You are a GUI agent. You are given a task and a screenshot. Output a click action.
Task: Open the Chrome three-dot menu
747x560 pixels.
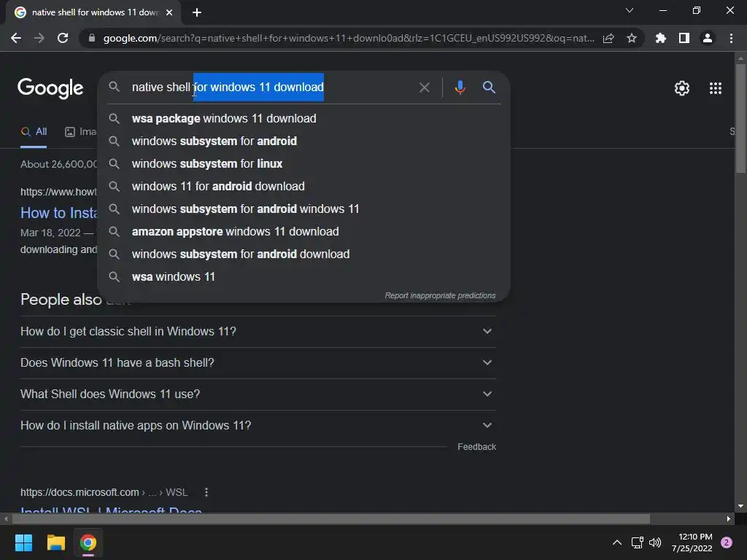coord(731,38)
